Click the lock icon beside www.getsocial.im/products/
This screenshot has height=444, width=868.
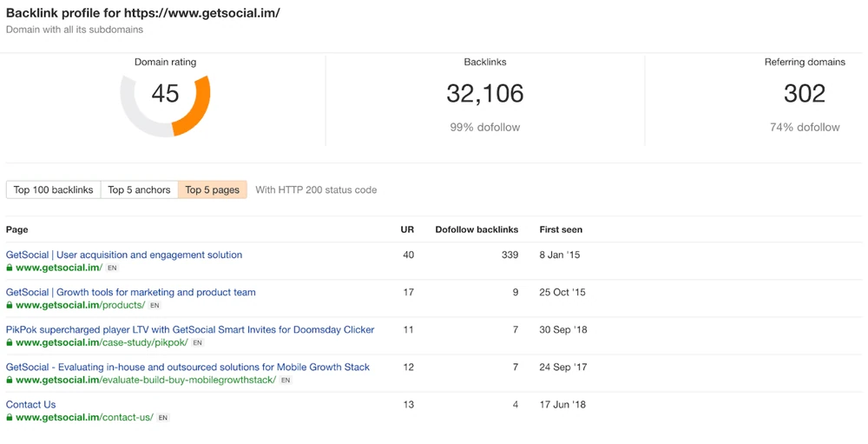pyautogui.click(x=10, y=306)
